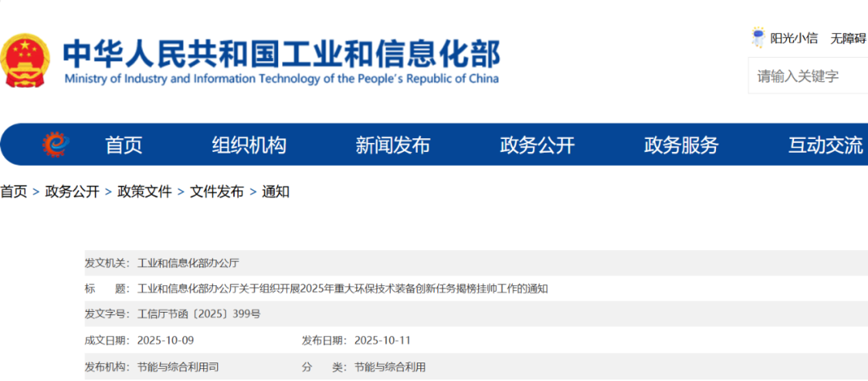868x381 pixels.
Task: Click the 发布日期 field label
Action: 323,339
